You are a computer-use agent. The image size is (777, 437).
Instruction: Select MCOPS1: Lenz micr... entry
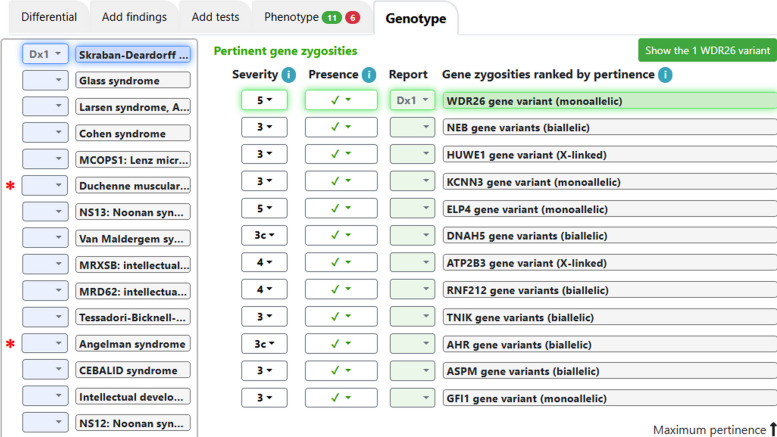(133, 160)
